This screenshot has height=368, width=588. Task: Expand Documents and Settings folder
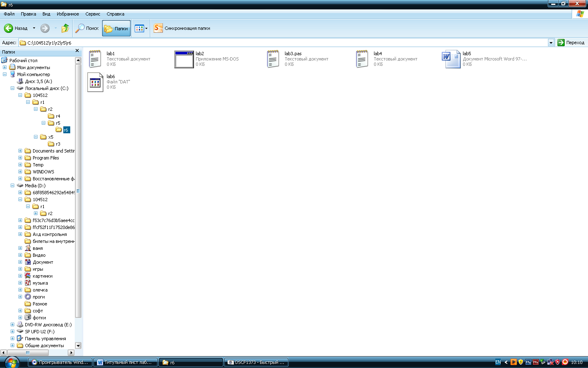[x=20, y=151]
